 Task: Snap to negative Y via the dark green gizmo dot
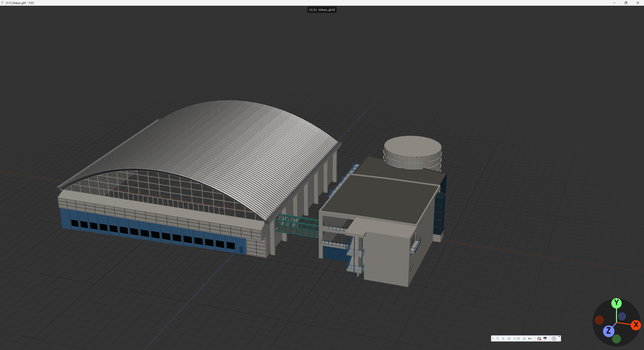coord(616,339)
